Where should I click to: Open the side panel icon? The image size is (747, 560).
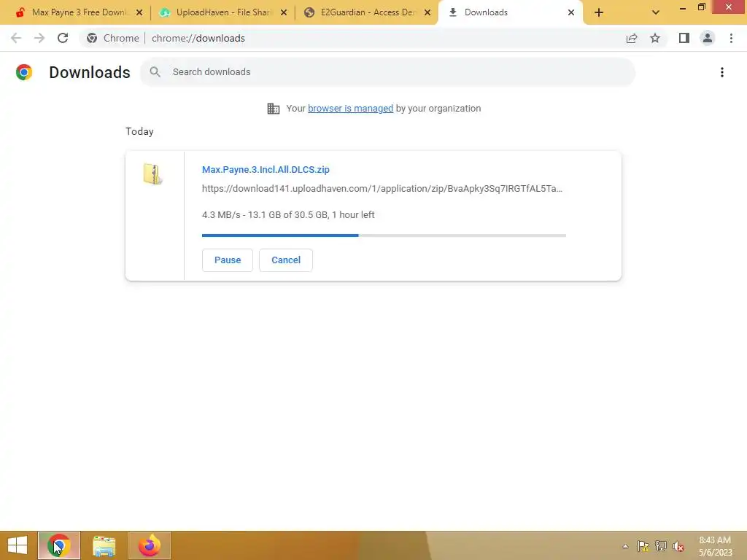pyautogui.click(x=684, y=38)
